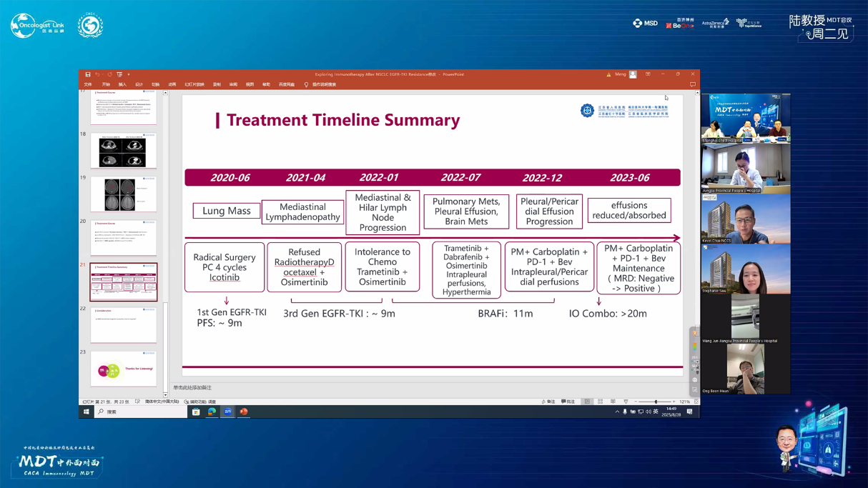Open the comments pane icon at ribbon right

pos(692,84)
